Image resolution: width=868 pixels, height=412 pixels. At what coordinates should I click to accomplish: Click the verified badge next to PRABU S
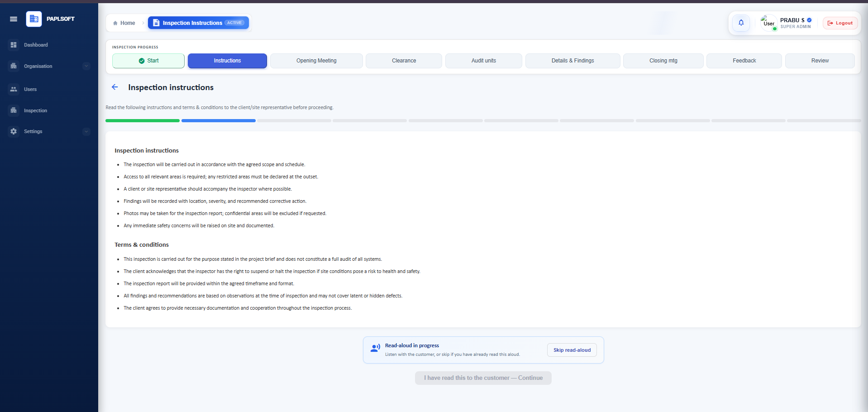point(809,20)
